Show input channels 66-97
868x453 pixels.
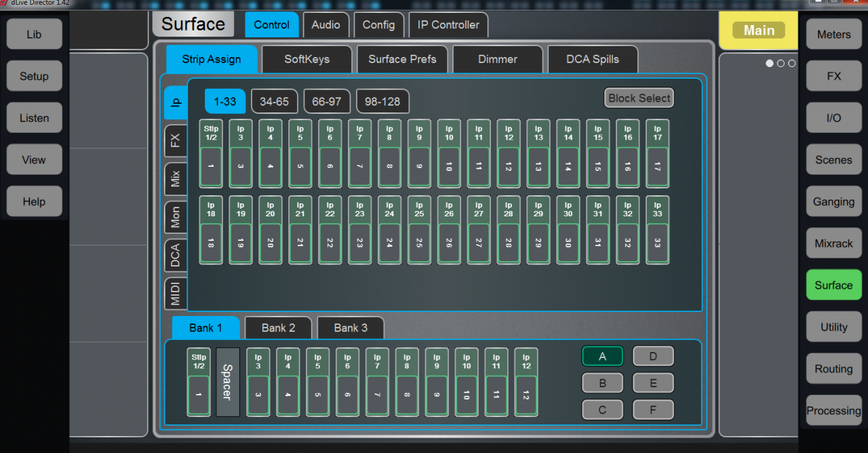tap(327, 102)
